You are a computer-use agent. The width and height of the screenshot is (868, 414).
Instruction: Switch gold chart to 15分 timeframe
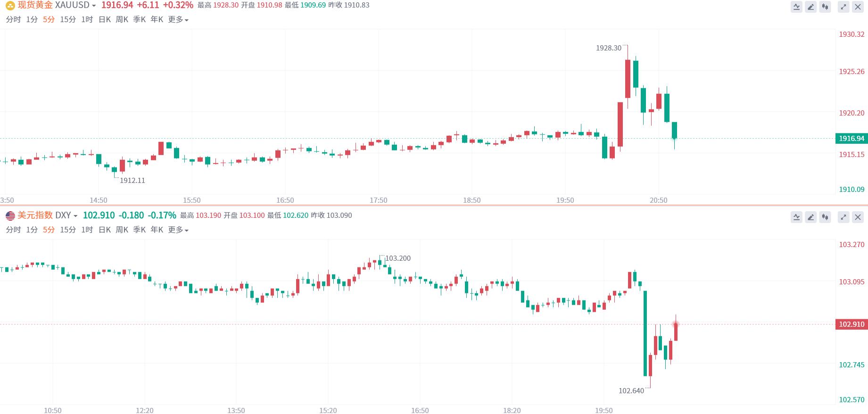[x=68, y=19]
